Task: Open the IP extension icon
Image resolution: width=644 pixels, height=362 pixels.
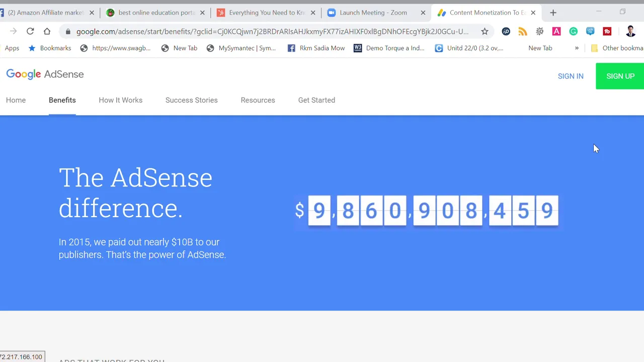Action: (506, 32)
